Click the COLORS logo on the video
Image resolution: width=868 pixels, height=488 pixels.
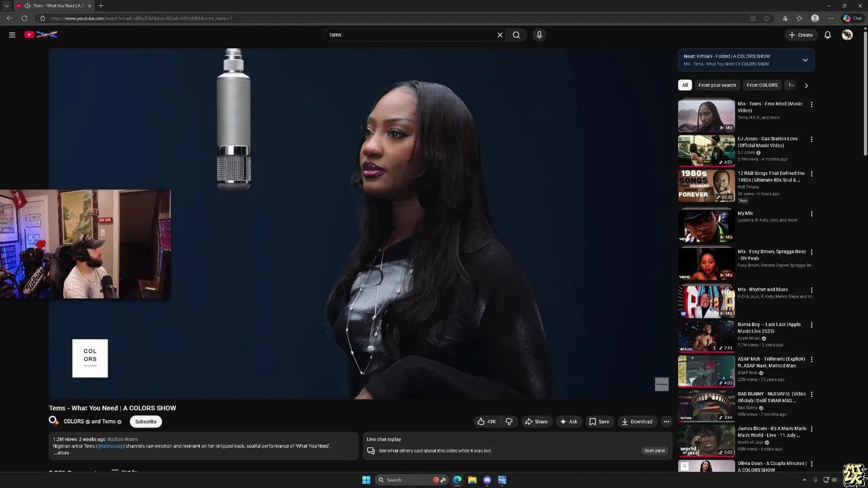(90, 358)
